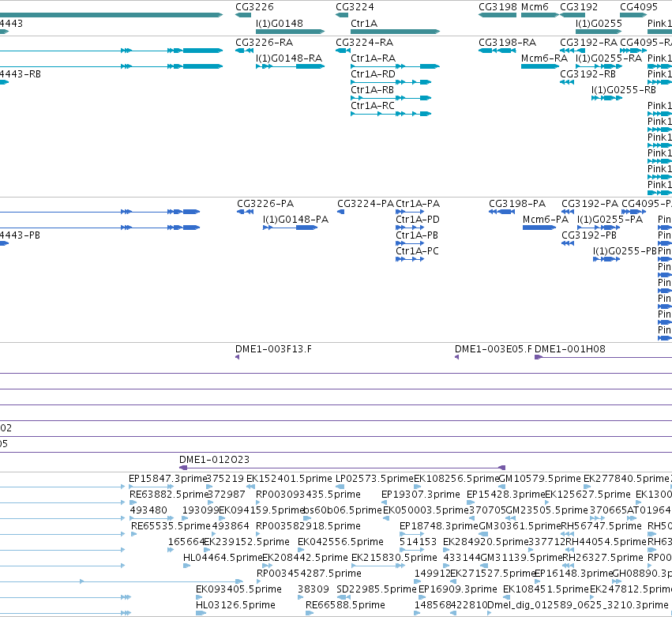Open EST label RP003582918.5prime

point(308,526)
